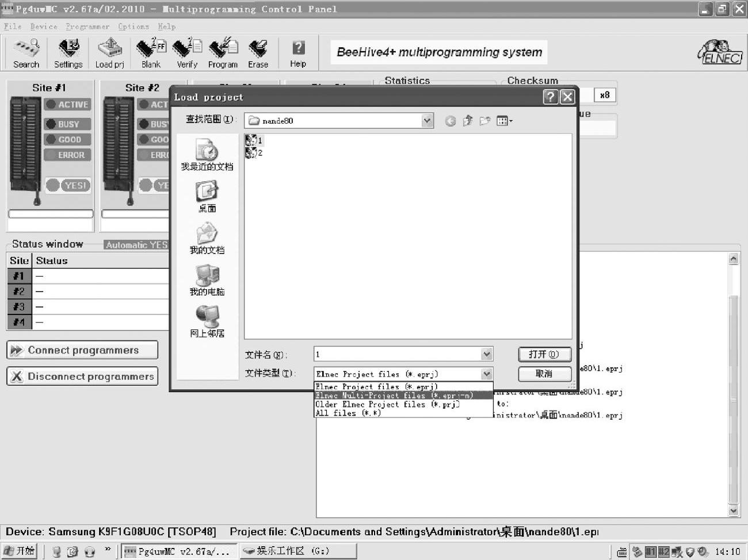Click log scrollbar down arrow
This screenshot has width=748, height=560.
point(733,511)
